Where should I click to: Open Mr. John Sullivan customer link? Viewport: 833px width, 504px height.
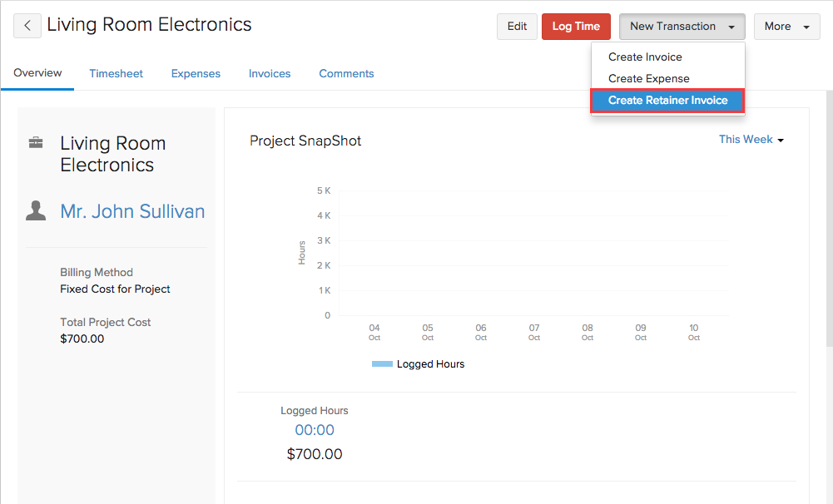(132, 211)
